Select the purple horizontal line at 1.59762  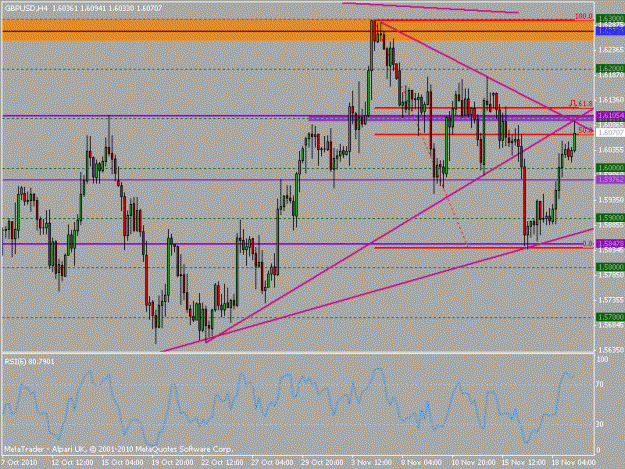pyautogui.click(x=298, y=180)
